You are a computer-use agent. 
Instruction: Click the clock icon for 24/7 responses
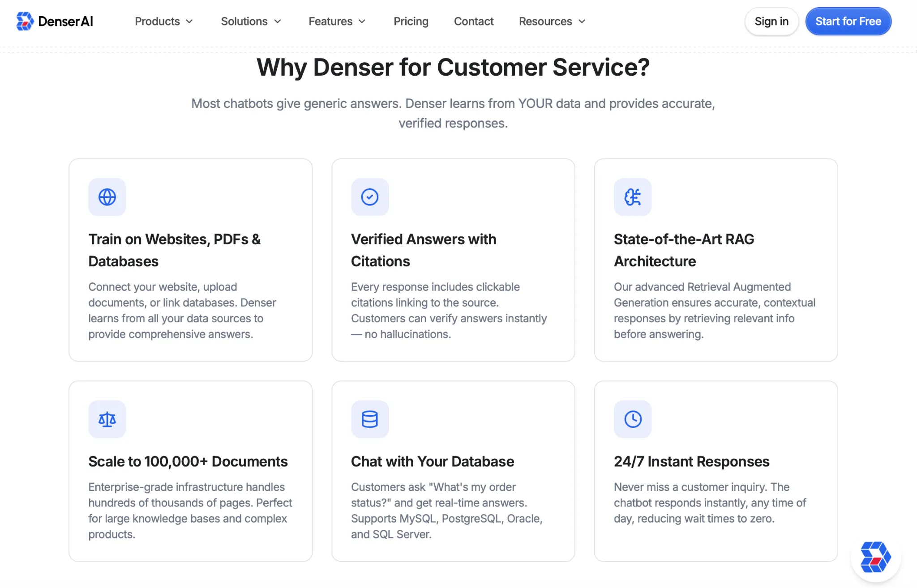[632, 419]
